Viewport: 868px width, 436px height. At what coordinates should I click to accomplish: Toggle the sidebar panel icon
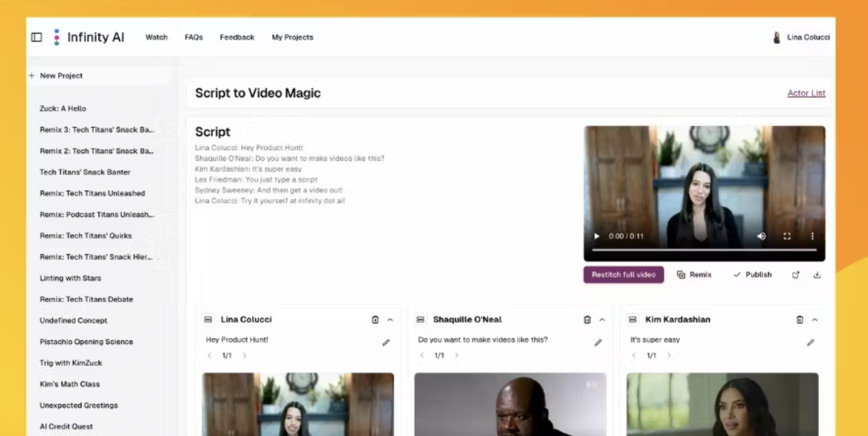click(x=36, y=37)
